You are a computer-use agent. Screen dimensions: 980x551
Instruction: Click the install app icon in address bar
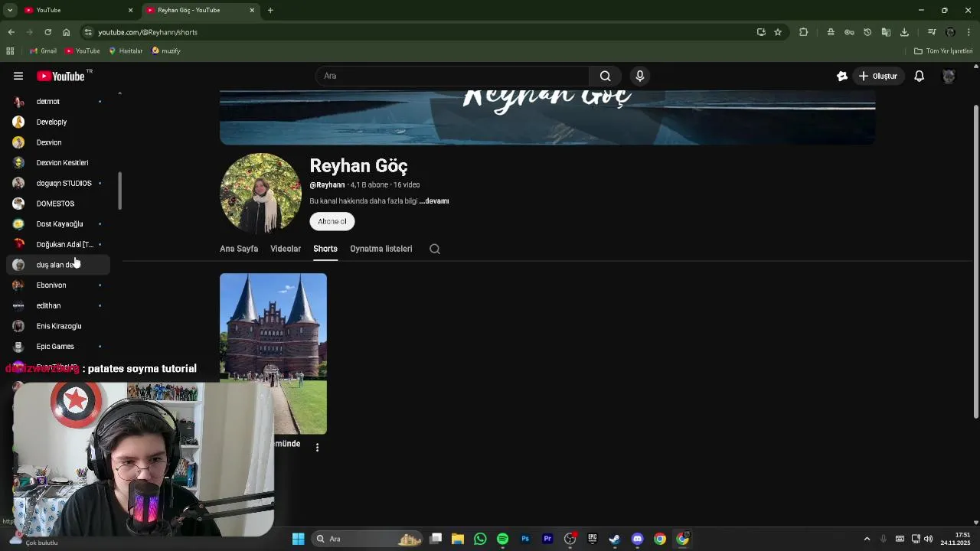[761, 32]
